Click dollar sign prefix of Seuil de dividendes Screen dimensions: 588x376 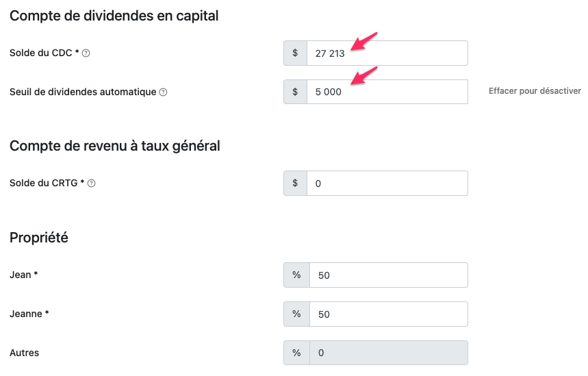pyautogui.click(x=295, y=92)
